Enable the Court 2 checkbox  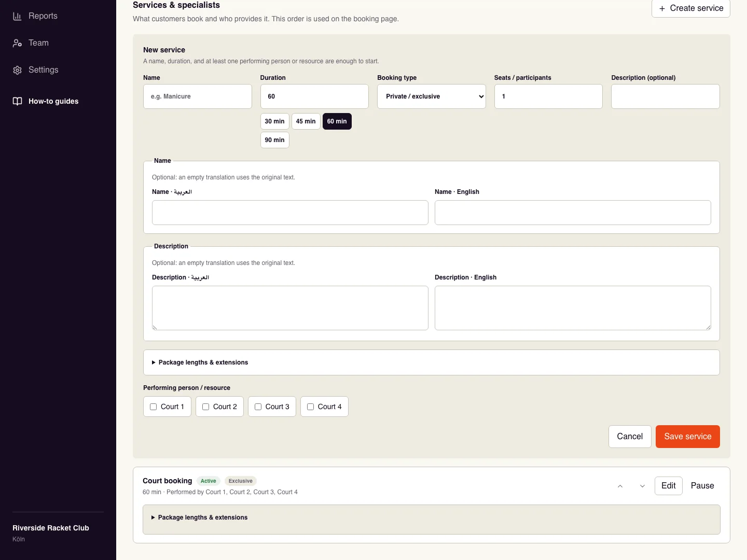point(206,407)
